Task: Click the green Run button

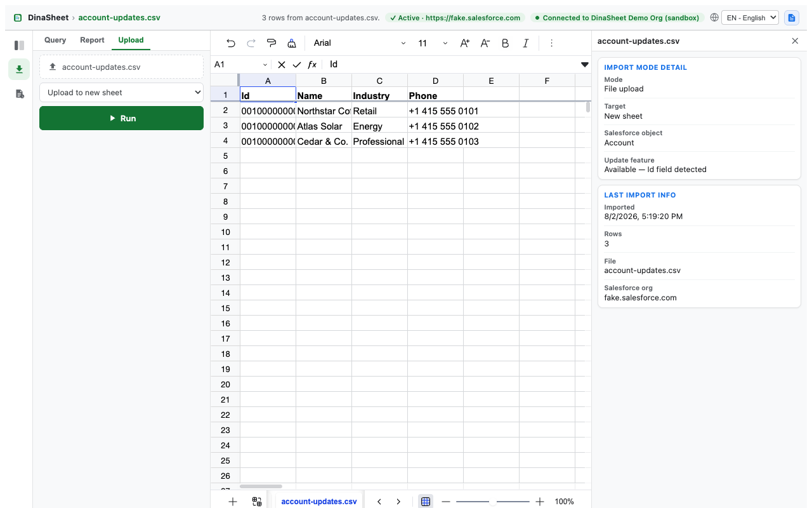Action: pyautogui.click(x=121, y=118)
